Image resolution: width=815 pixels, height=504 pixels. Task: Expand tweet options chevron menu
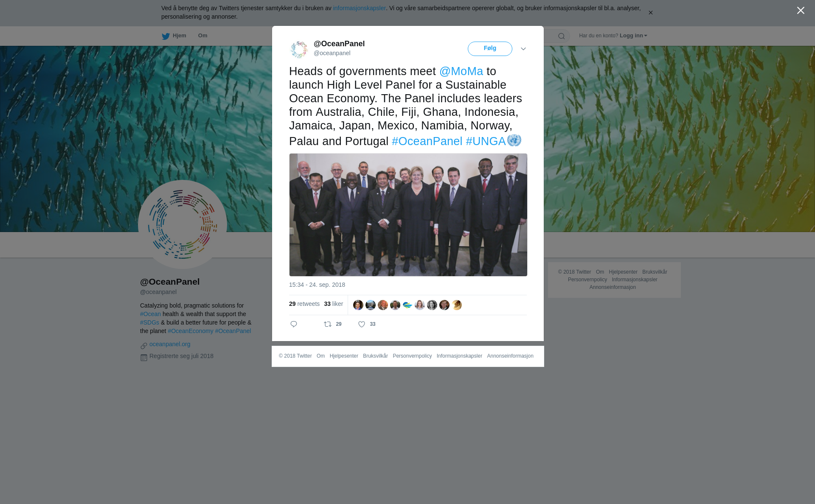tap(523, 49)
